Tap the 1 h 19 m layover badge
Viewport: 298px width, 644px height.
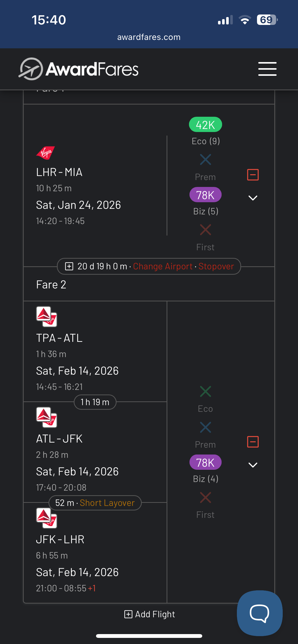(95, 402)
